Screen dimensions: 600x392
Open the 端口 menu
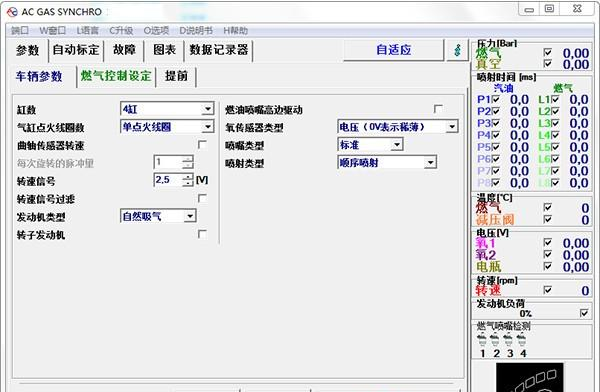point(20,30)
